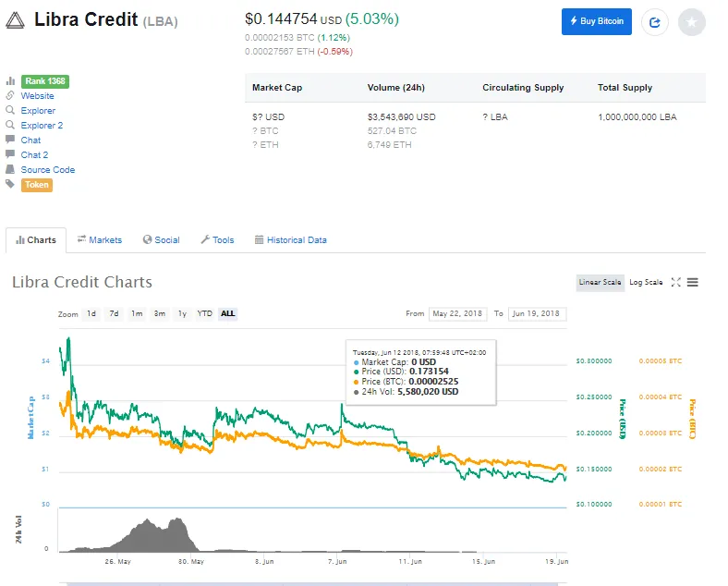
Task: Click the chart range navigator bar below the dates
Action: pos(313,583)
